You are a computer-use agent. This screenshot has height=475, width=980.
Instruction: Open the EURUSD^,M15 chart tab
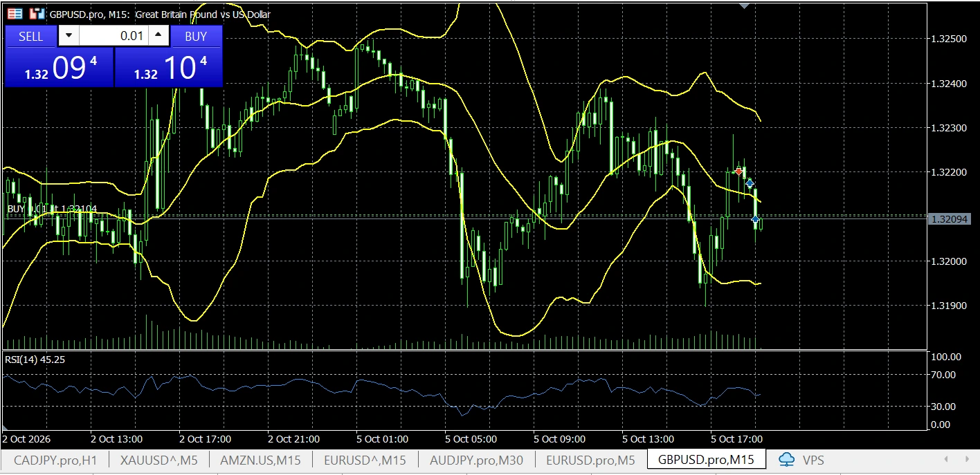pyautogui.click(x=365, y=460)
